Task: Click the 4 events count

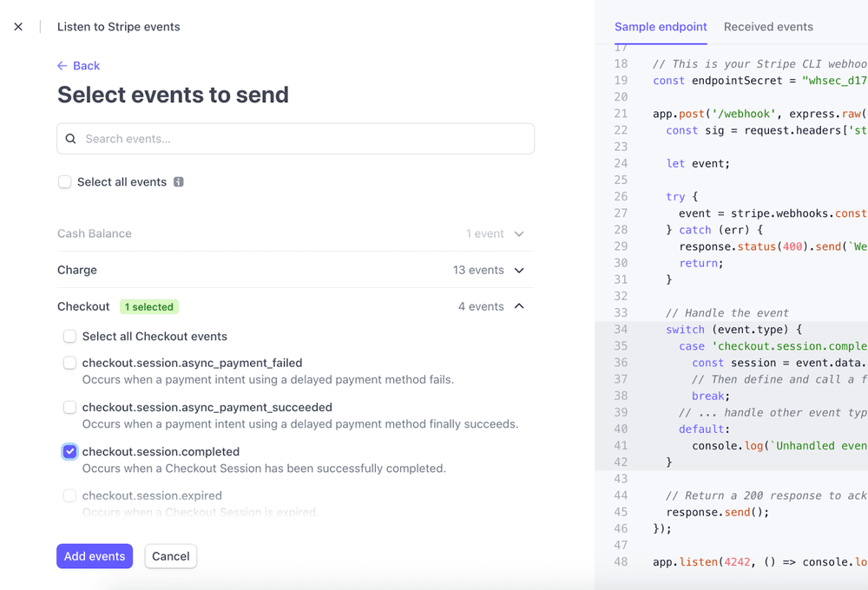Action: 481,306
